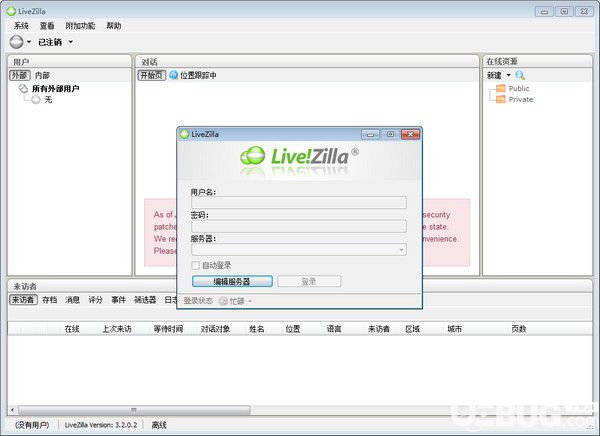
Task: Switch to the 外部 users tab
Action: 20,75
